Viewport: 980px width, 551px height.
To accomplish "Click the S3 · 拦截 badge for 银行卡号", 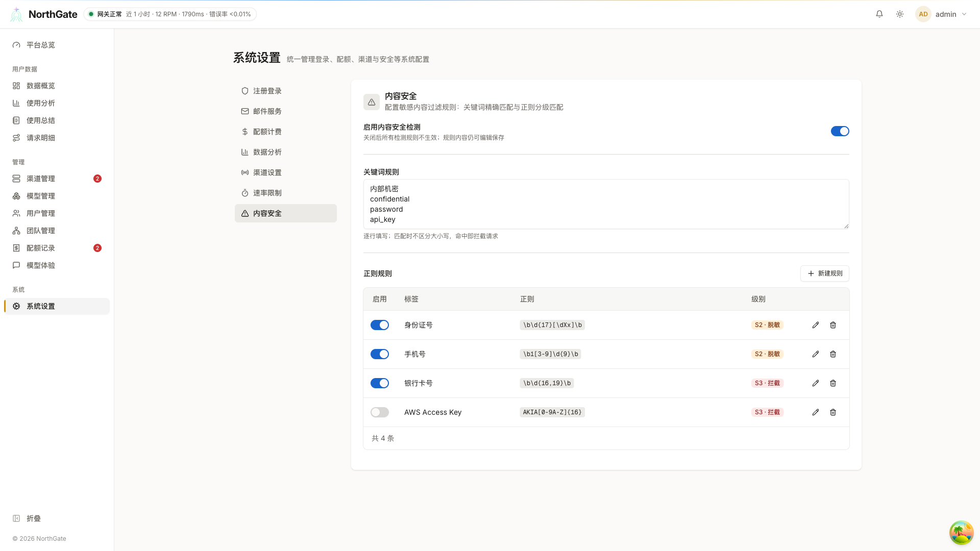I will pyautogui.click(x=767, y=383).
